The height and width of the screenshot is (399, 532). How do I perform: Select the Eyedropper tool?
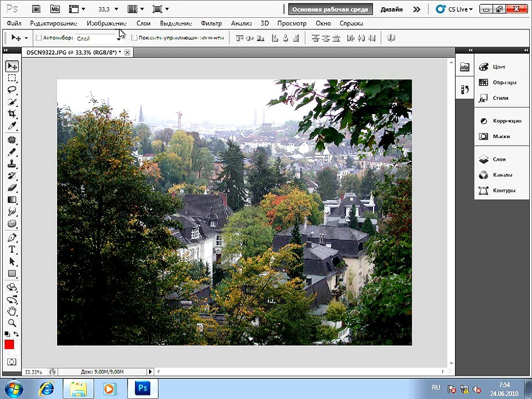click(12, 126)
